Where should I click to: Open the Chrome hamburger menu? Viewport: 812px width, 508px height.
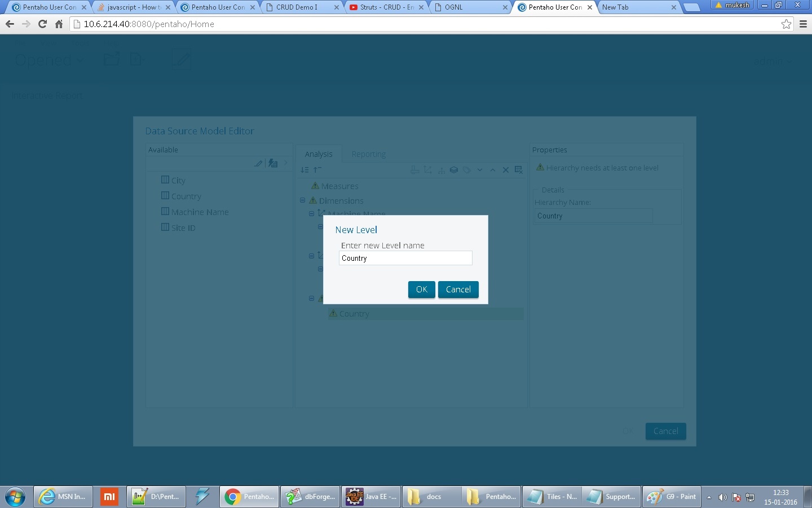(x=804, y=24)
